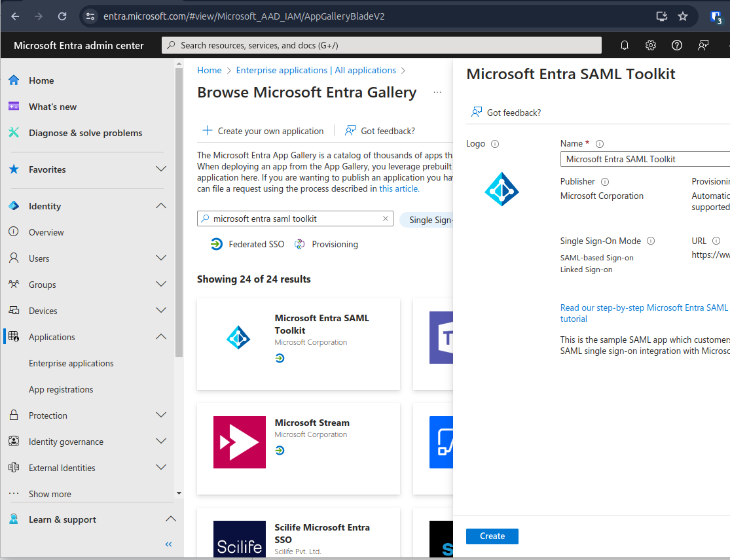The height and width of the screenshot is (560, 730).
Task: Go back using browser back arrow
Action: [x=15, y=16]
